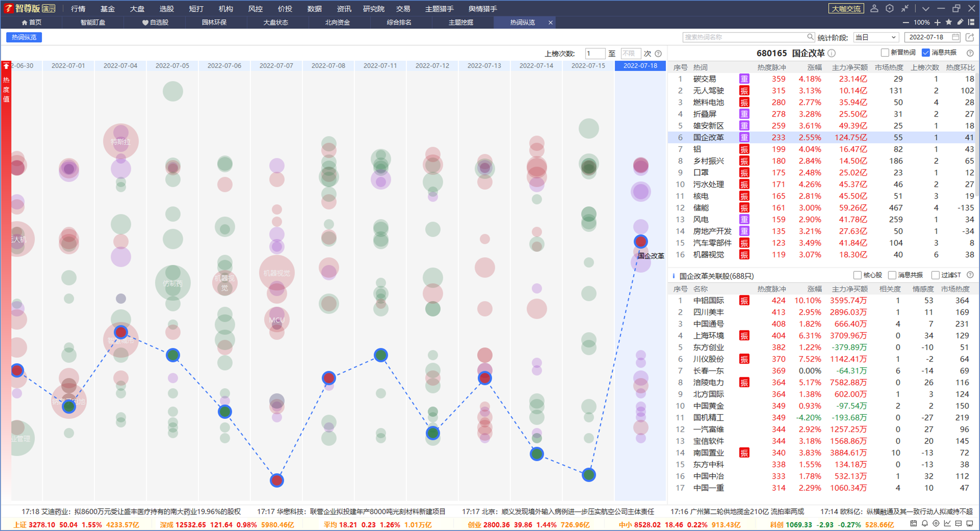Click info icon beside 国企改革 title
980x531 pixels.
832,53
